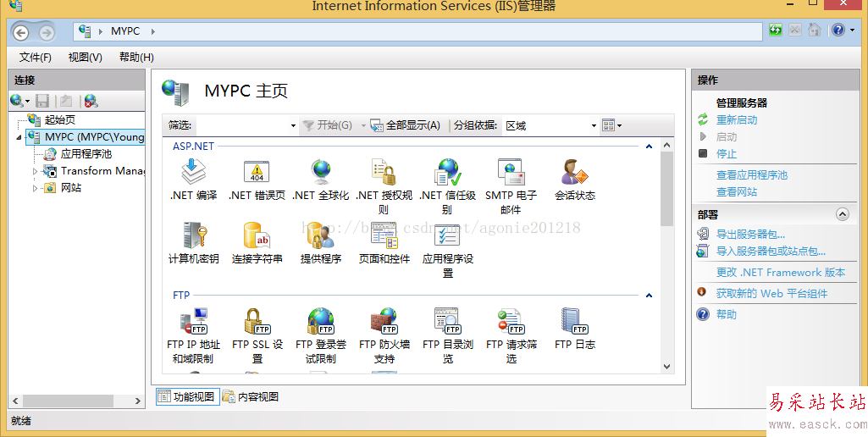Select 应用程序池 in connections tree
Image resolution: width=868 pixels, height=437 pixels.
tap(86, 154)
